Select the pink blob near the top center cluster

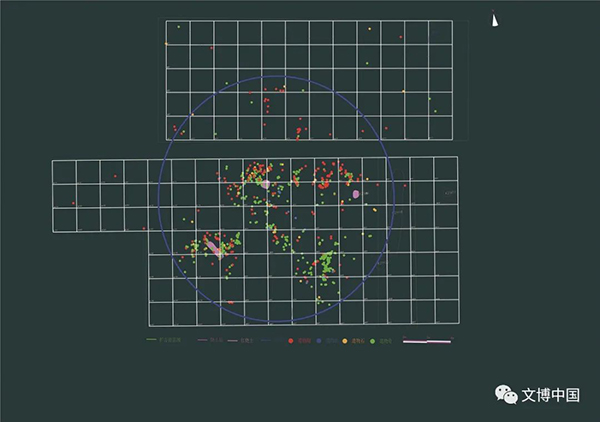264,184
